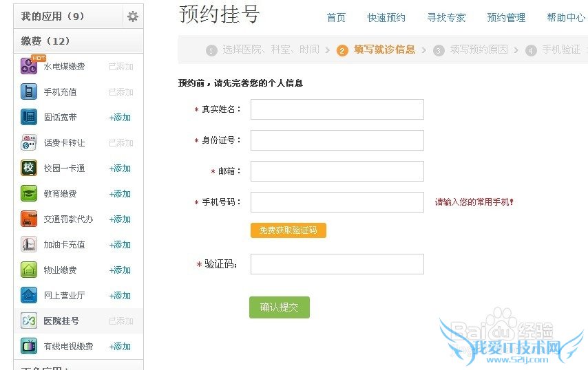588x370 pixels.
Task: Click the 手机充值 phone icon
Action: [x=29, y=91]
